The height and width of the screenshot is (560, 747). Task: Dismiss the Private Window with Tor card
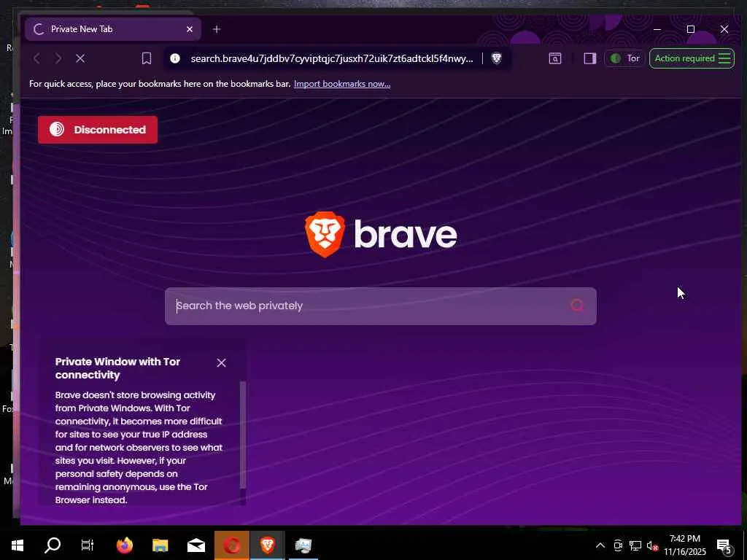[x=221, y=363]
